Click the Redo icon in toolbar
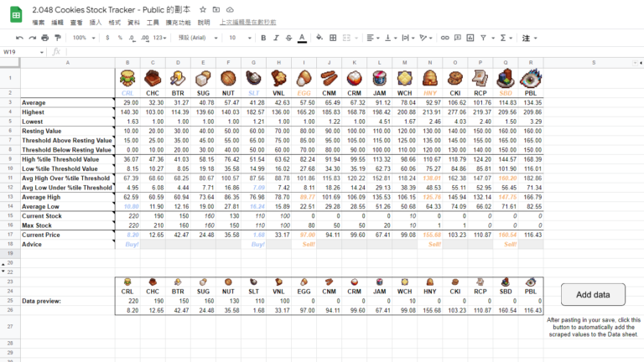 point(32,38)
